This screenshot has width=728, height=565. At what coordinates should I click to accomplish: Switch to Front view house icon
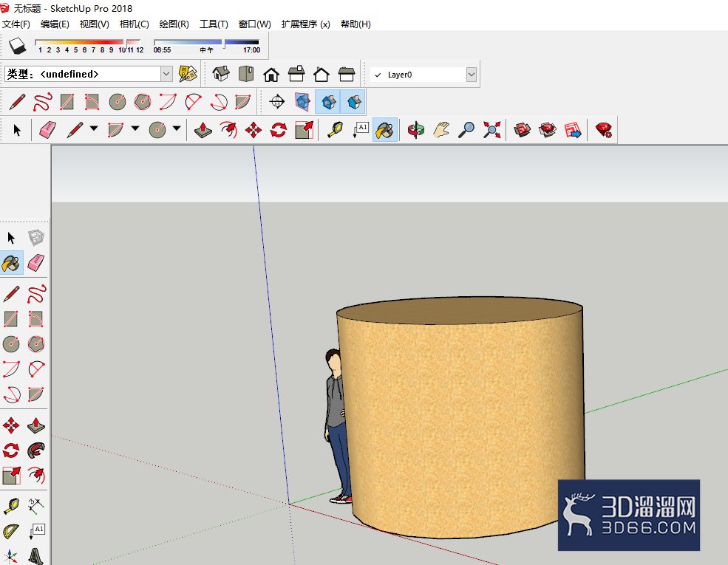(271, 74)
